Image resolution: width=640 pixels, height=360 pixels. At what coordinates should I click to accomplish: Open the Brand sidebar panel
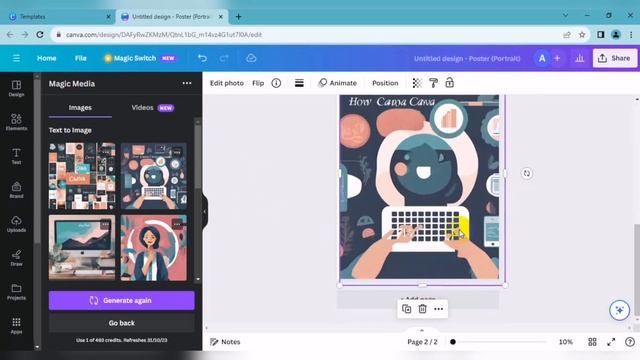click(16, 190)
